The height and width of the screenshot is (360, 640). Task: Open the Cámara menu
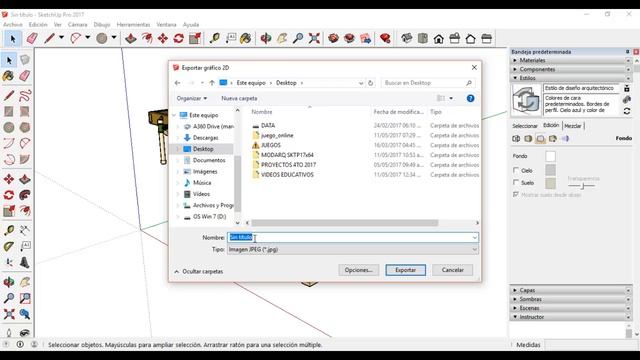(x=78, y=24)
